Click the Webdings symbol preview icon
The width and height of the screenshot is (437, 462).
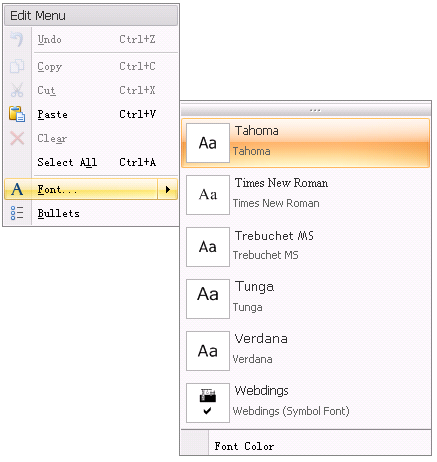pyautogui.click(x=208, y=403)
